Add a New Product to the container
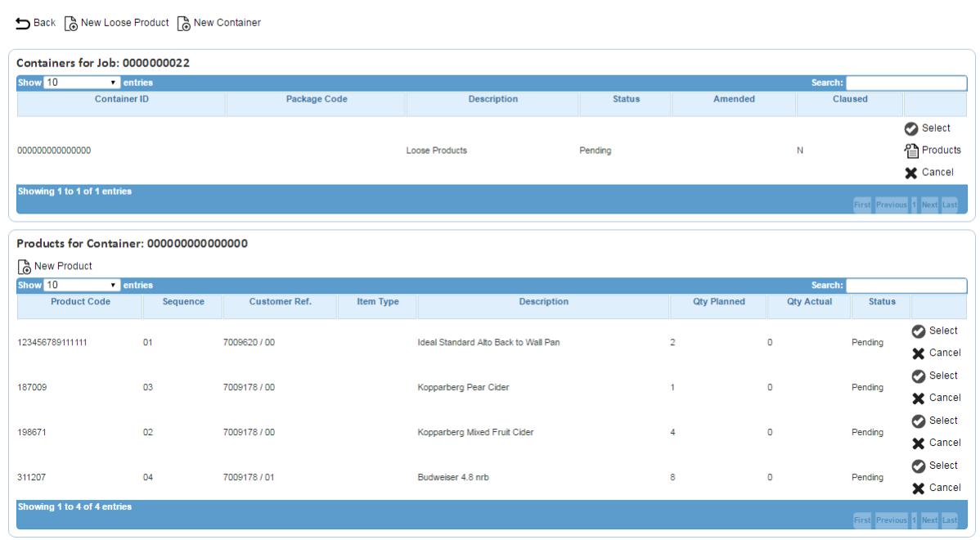980x540 pixels. pos(54,266)
